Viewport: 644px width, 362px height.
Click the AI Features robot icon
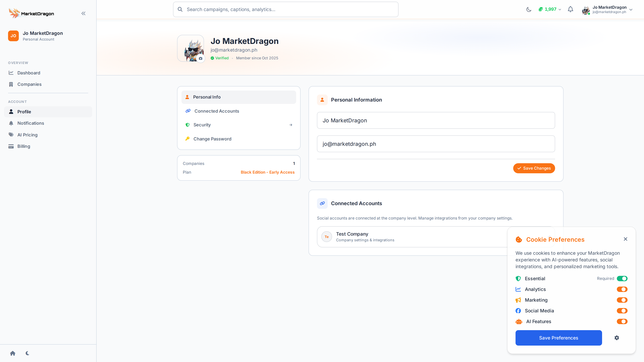tap(519, 322)
